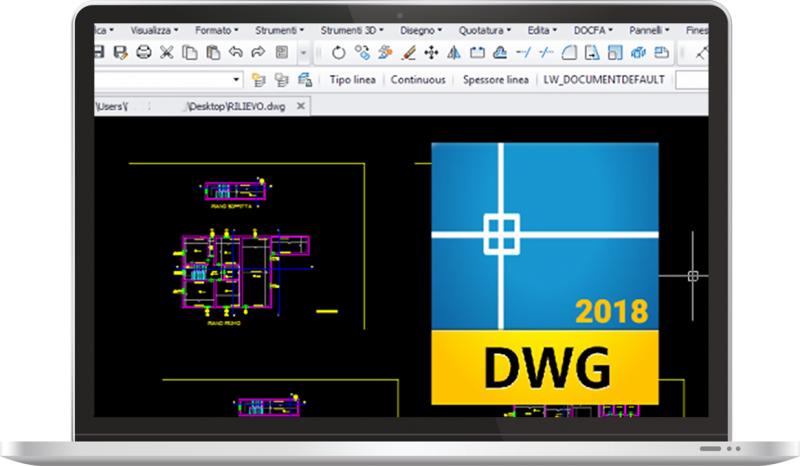Open the Strumenti 3D menu
This screenshot has width=800, height=466.
point(352,31)
